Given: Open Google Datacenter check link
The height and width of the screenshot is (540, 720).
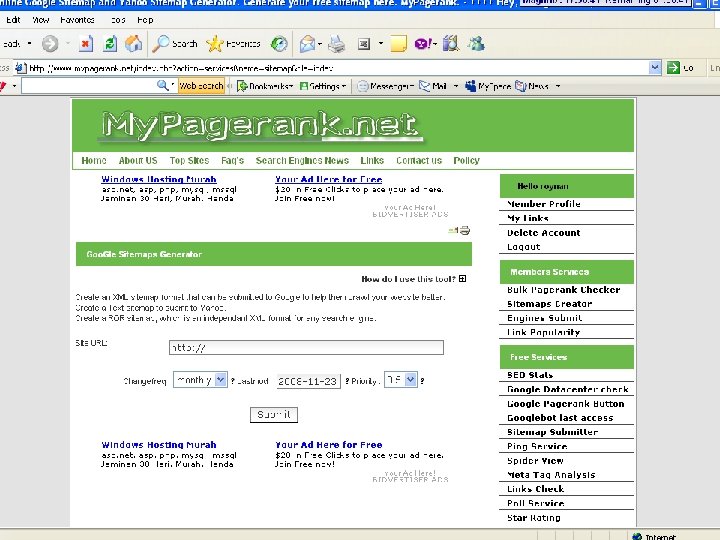Looking at the screenshot, I should 568,389.
